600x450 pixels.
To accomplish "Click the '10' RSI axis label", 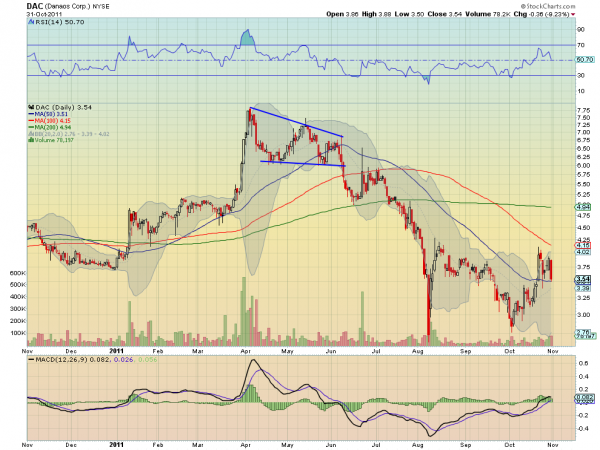I will click(580, 91).
